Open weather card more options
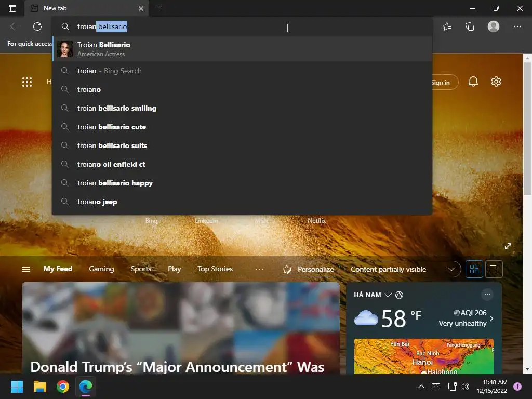 coord(487,295)
